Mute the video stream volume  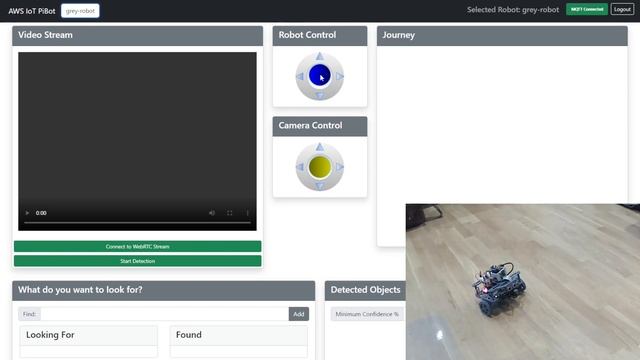(212, 213)
